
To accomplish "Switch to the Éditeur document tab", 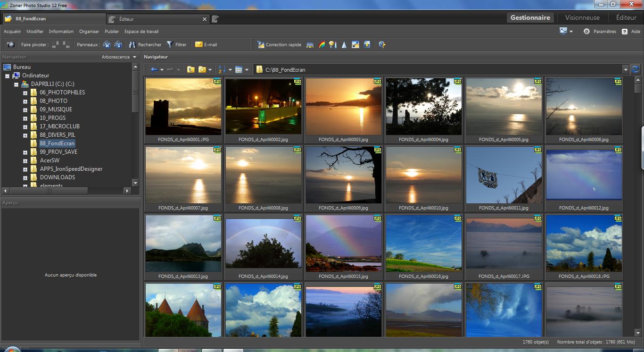I will pos(126,19).
